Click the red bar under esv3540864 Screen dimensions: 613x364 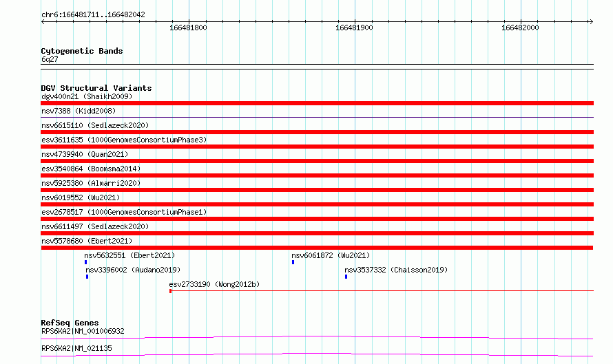pos(317,175)
